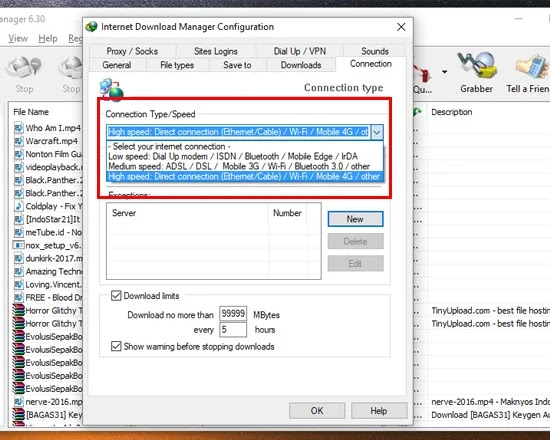Click the Description column header
Viewport: 550px width, 440px height.
click(452, 112)
